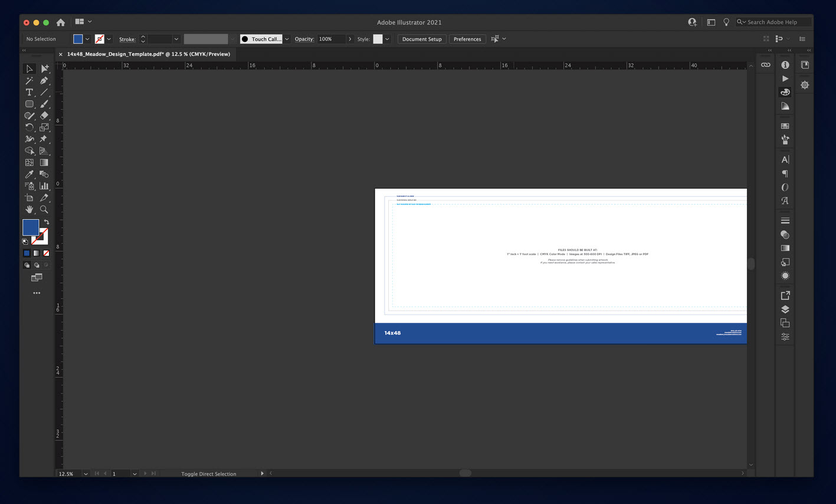Click the Opacity label link
The height and width of the screenshot is (504, 836).
(x=304, y=39)
